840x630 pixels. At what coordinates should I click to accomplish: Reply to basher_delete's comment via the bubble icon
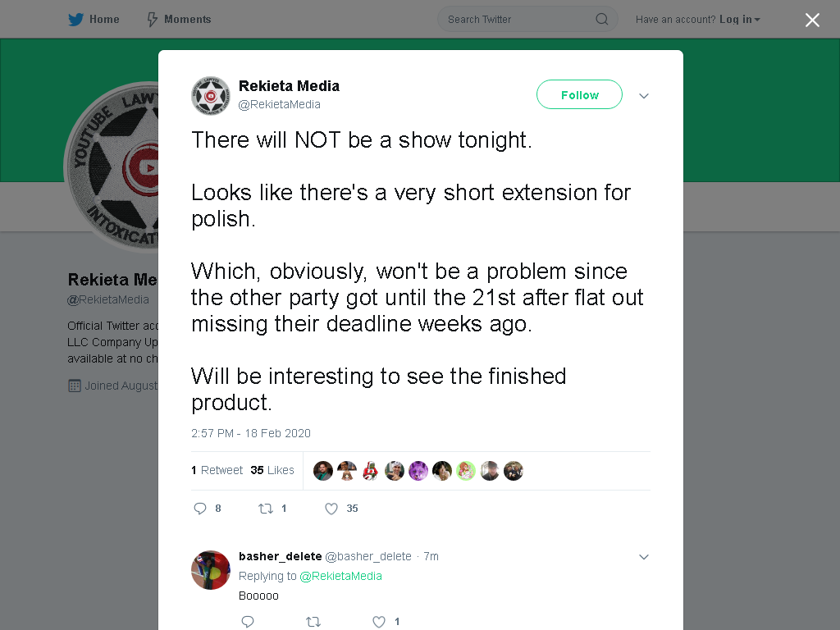248,622
